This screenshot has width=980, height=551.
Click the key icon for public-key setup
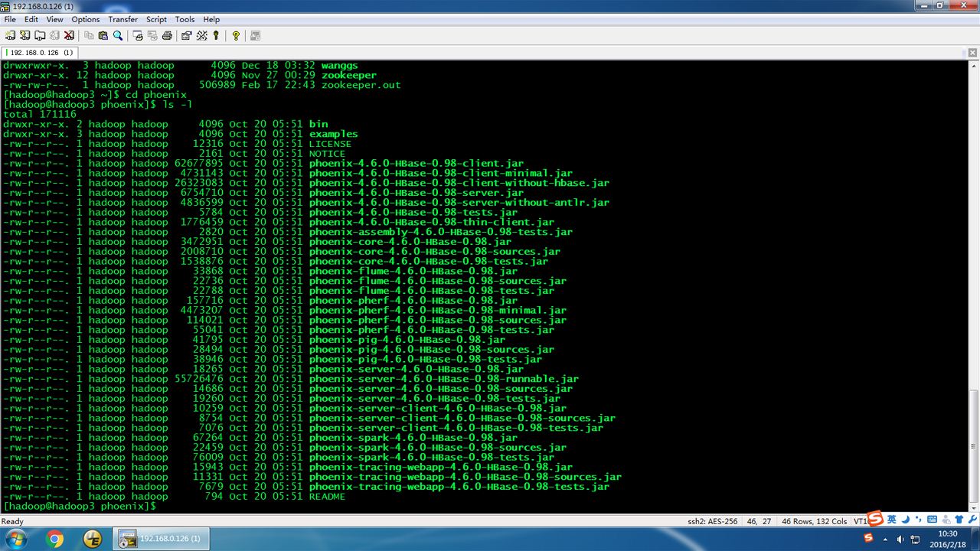(216, 35)
